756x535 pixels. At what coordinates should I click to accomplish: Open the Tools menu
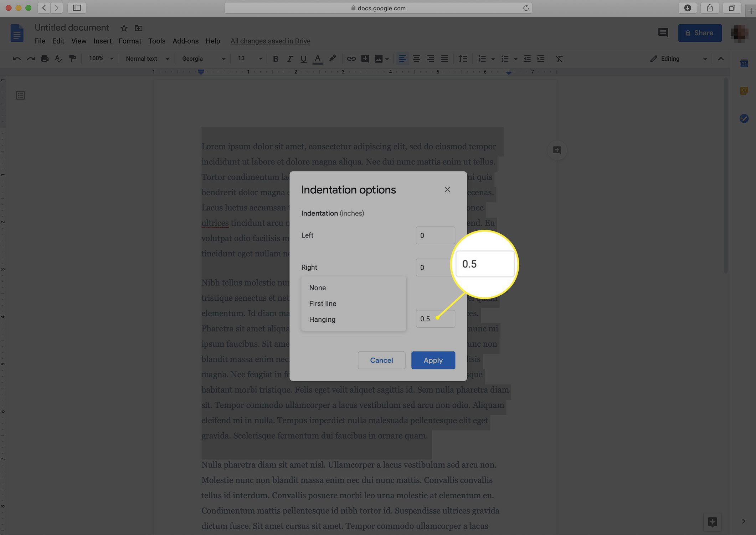(x=157, y=41)
